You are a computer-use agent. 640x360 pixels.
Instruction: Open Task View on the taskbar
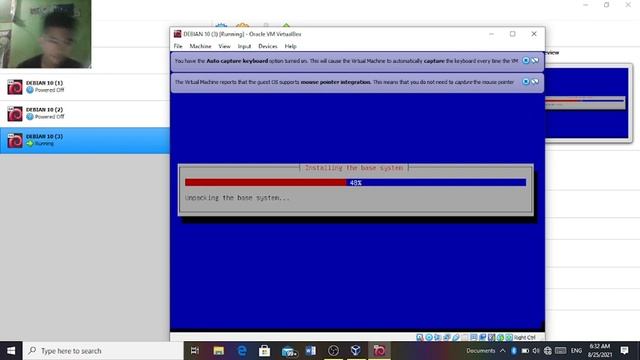pos(195,351)
